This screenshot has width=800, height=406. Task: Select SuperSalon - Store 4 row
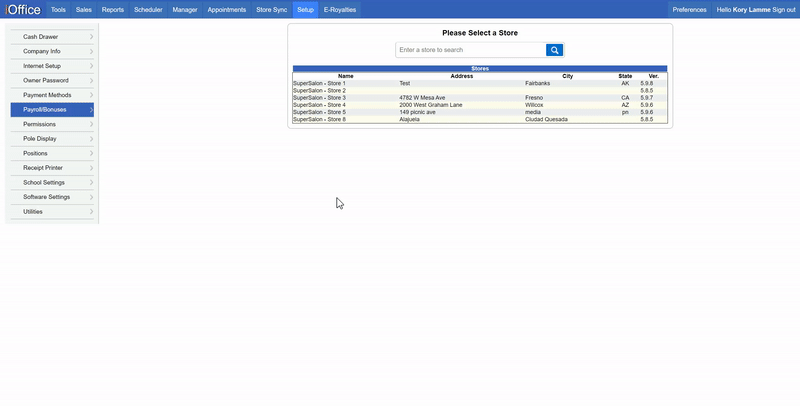pyautogui.click(x=480, y=105)
